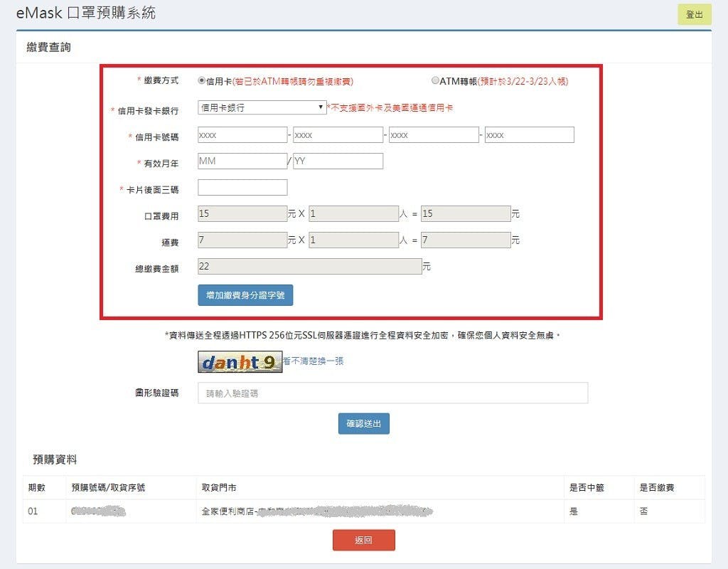Focus the MM expiry month field
The width and height of the screenshot is (728, 569).
[242, 161]
